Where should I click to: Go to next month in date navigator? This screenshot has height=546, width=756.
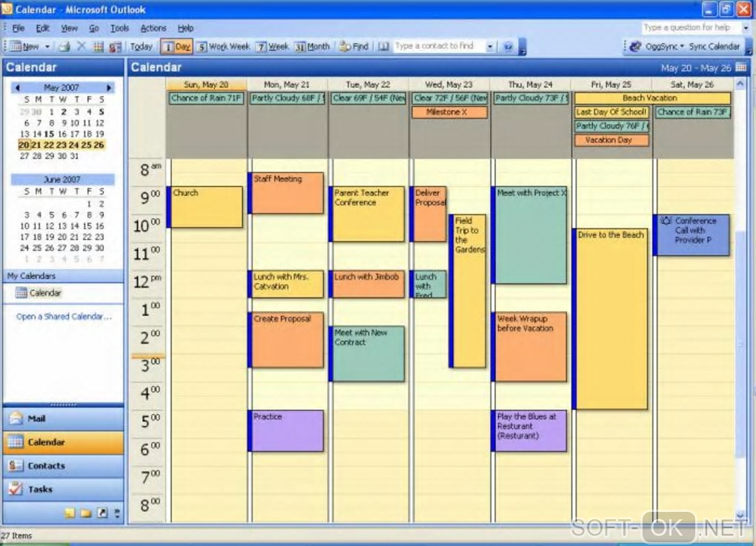click(109, 88)
